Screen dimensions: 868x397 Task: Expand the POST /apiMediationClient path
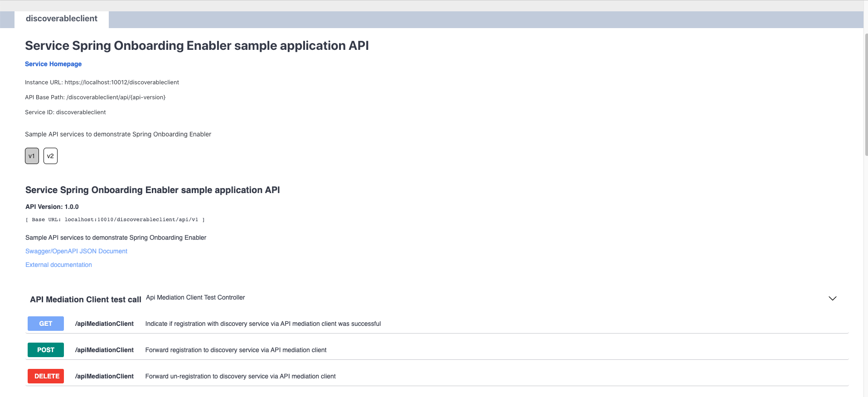point(104,350)
